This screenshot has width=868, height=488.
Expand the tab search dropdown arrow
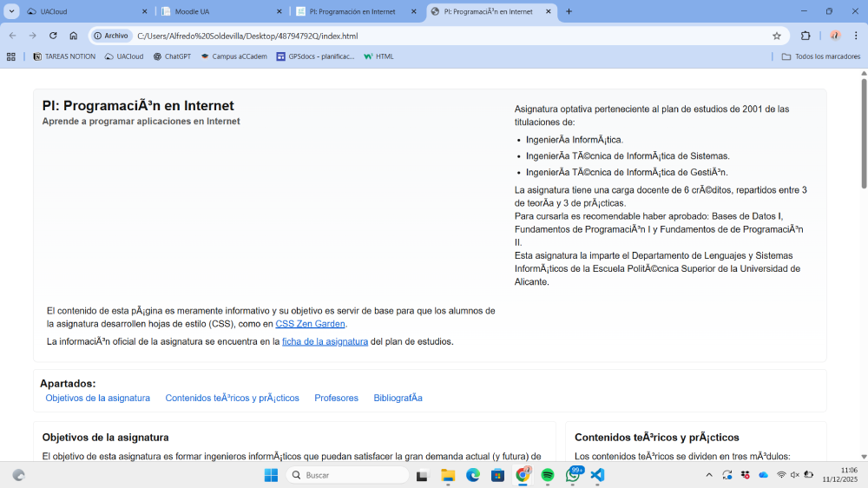tap(11, 11)
